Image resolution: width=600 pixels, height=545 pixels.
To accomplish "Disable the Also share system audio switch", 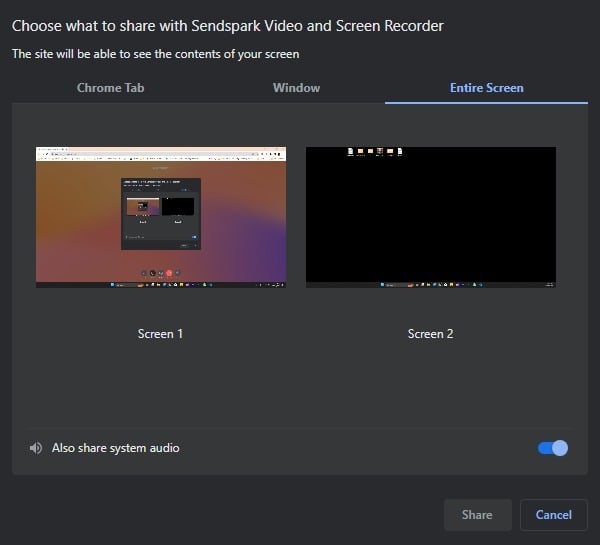I will coord(553,448).
